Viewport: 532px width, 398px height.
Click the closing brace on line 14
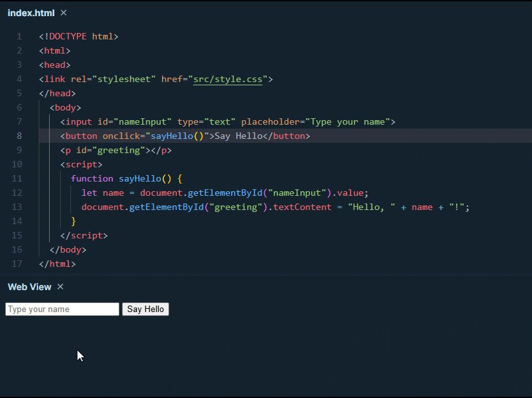(74, 222)
